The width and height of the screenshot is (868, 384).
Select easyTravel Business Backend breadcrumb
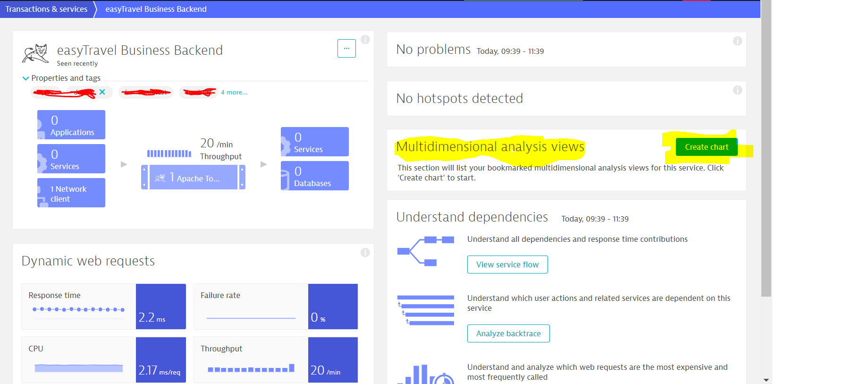click(156, 9)
